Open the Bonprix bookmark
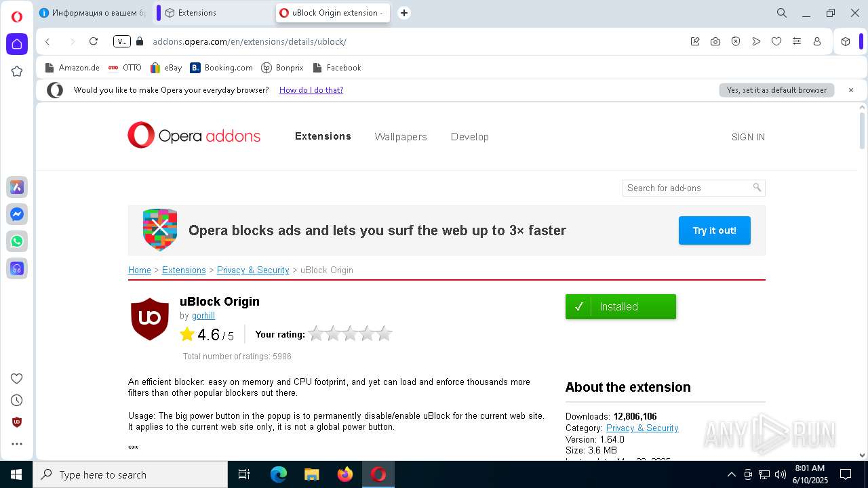868x488 pixels. (x=282, y=68)
